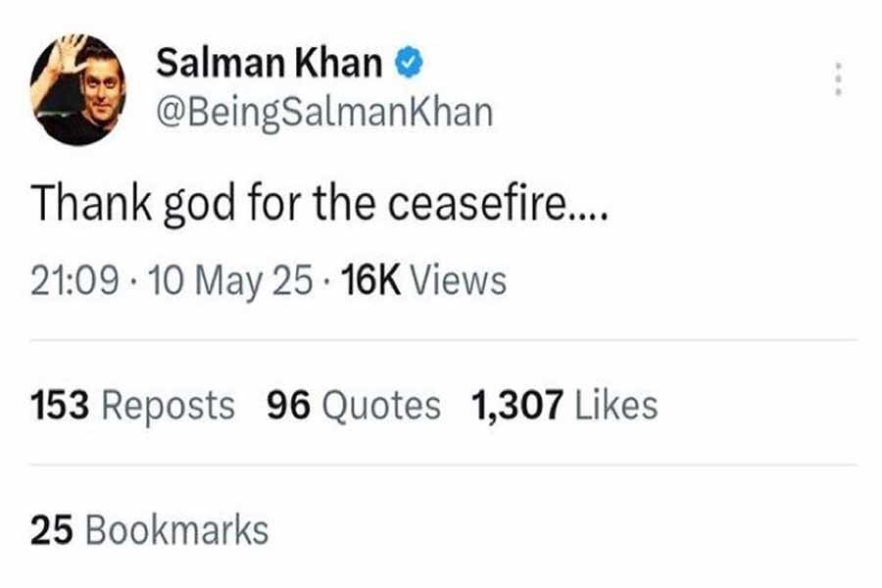Screen dimensions: 882x588
Task: Show the 'Likes' list label
Action: tap(616, 405)
